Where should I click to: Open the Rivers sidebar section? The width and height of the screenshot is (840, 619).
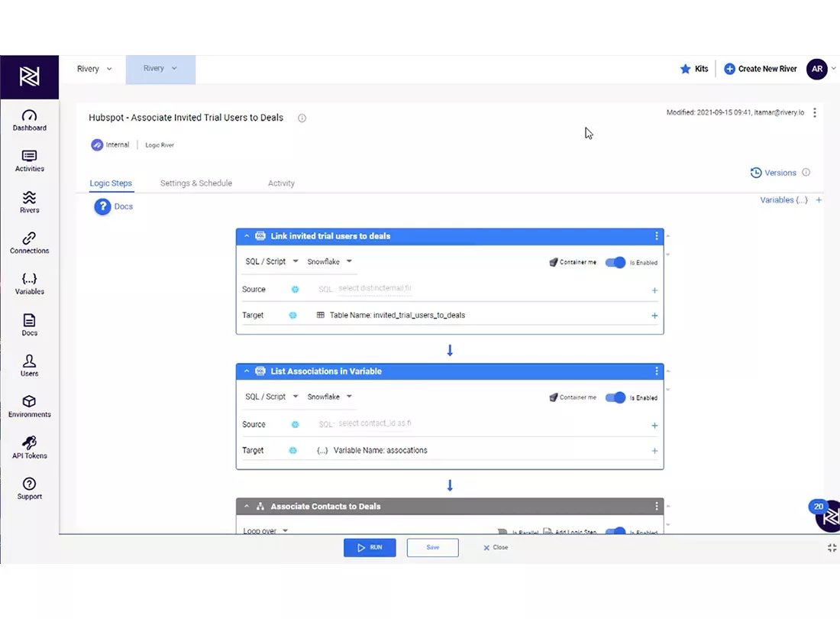(30, 202)
